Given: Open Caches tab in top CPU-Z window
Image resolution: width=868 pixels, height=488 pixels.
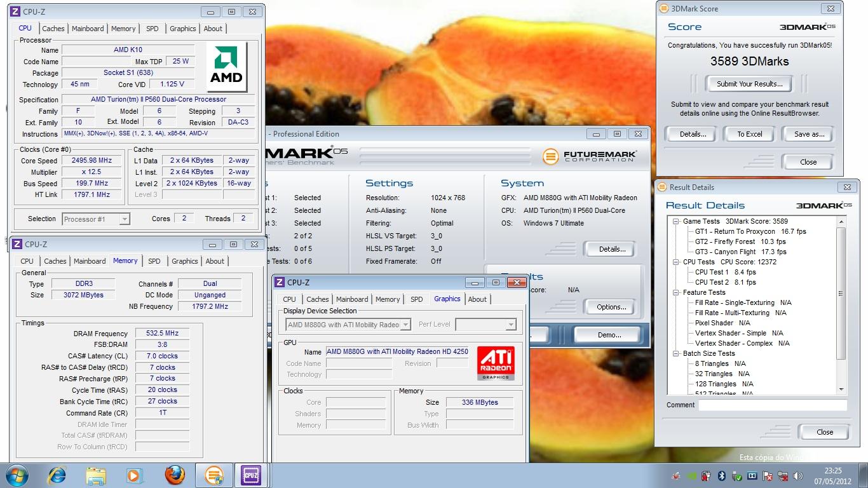Looking at the screenshot, I should pos(53,29).
